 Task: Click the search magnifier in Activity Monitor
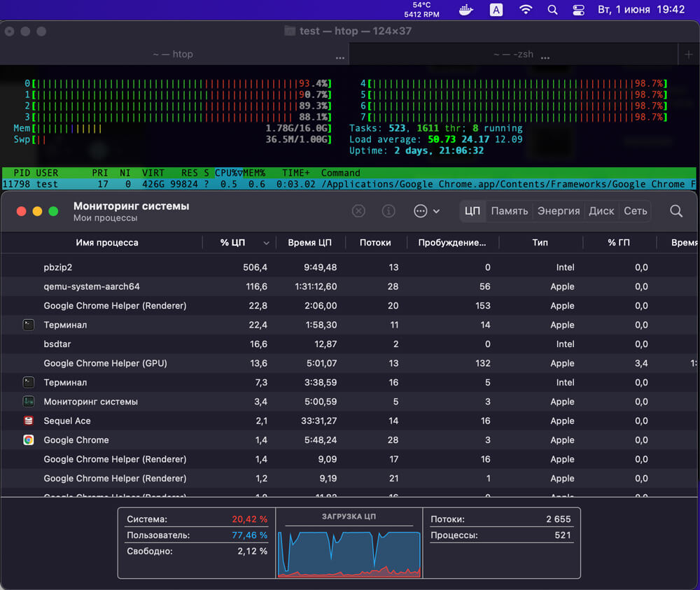pyautogui.click(x=675, y=211)
